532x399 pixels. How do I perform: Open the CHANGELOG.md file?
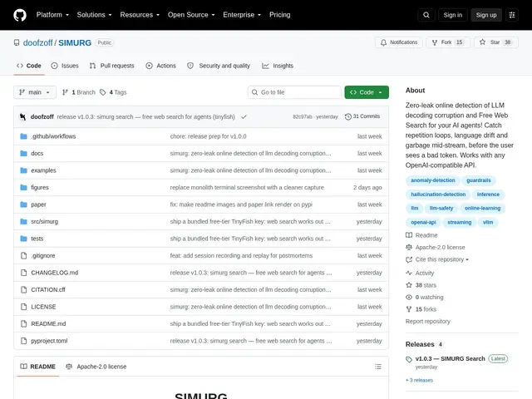pyautogui.click(x=54, y=273)
